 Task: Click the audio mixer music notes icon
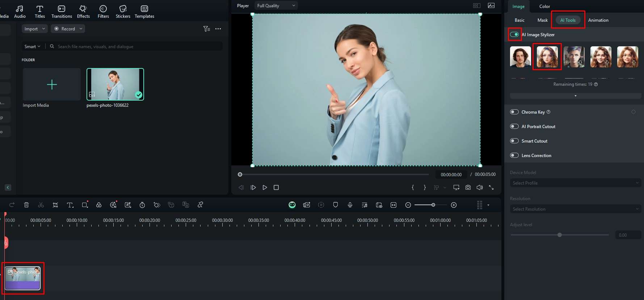coord(365,205)
